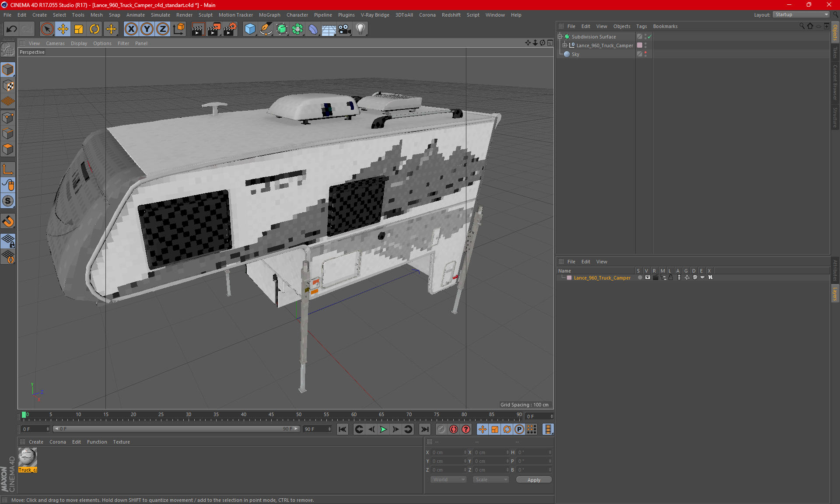Toggle the Subdivision Surface enable checkmark
This screenshot has height=504, width=840.
(650, 37)
